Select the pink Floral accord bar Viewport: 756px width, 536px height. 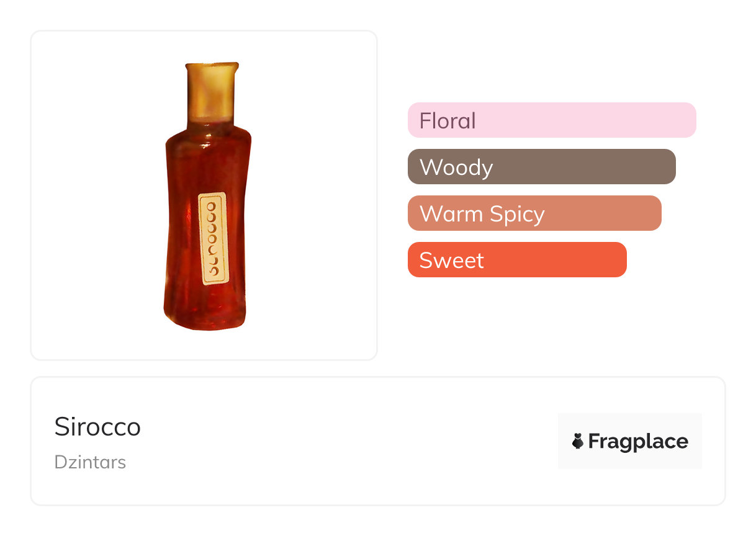coord(552,120)
